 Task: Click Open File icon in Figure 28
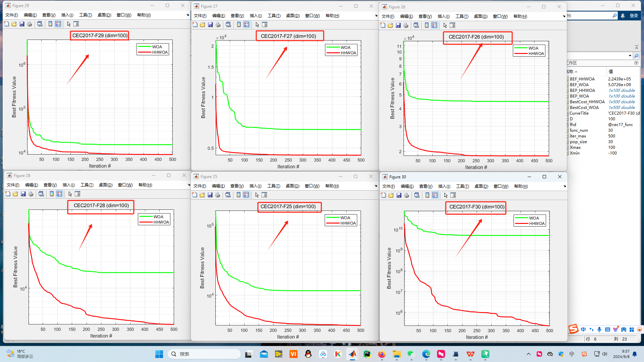(15, 194)
